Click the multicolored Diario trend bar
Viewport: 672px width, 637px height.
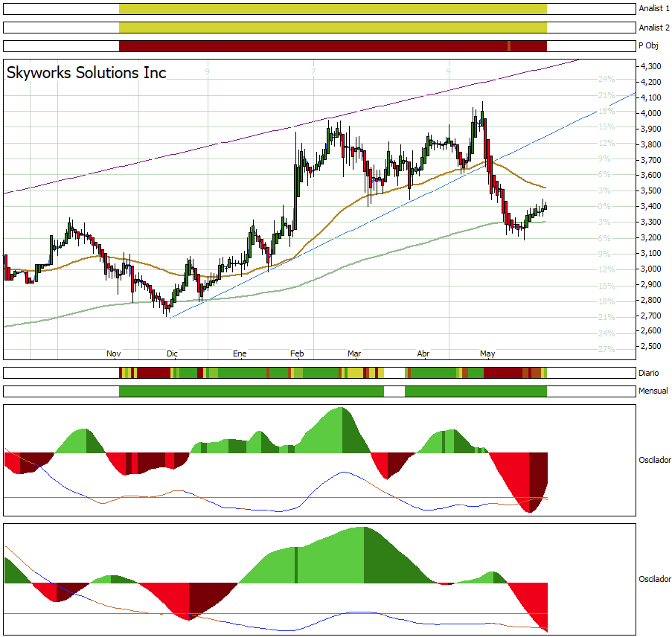coord(333,373)
